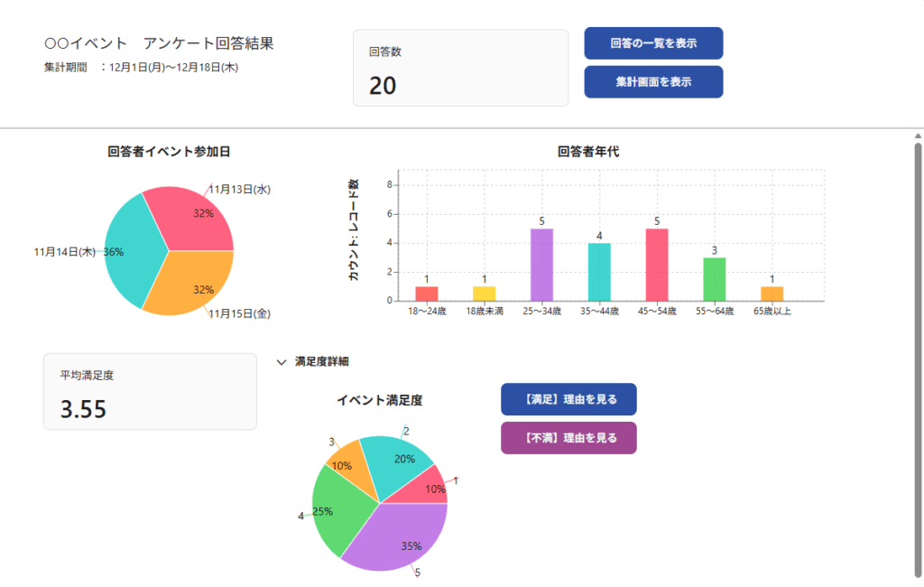Click the red 18〜24歳 bar
Viewport: 924px width, 587px height.
[427, 293]
